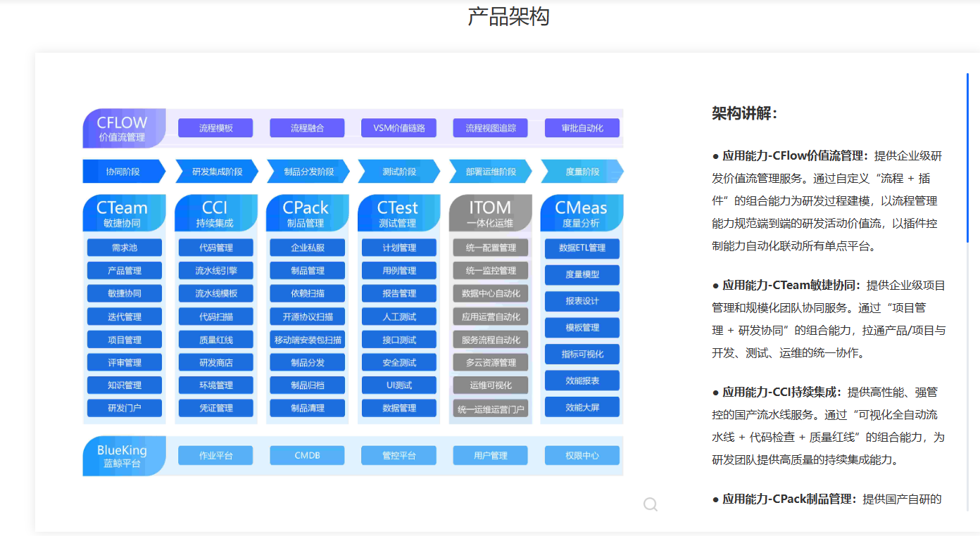Click the CPack column header
Image resolution: width=980 pixels, height=536 pixels.
tap(308, 213)
